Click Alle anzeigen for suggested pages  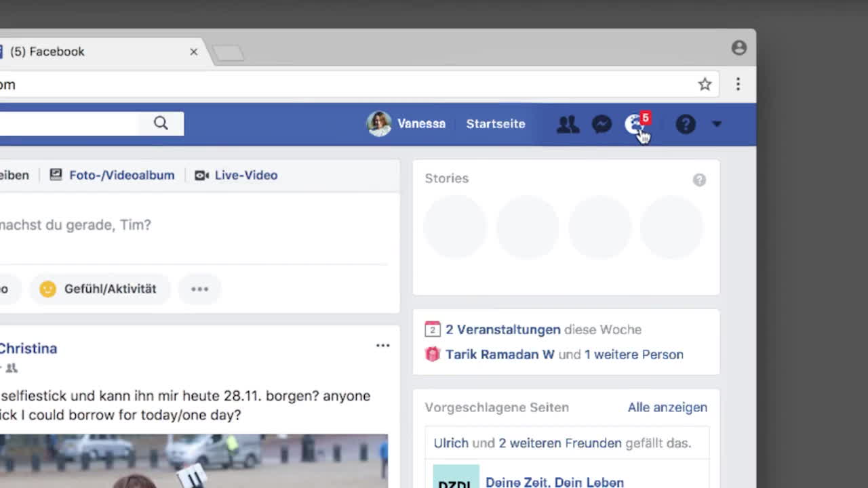tap(667, 407)
